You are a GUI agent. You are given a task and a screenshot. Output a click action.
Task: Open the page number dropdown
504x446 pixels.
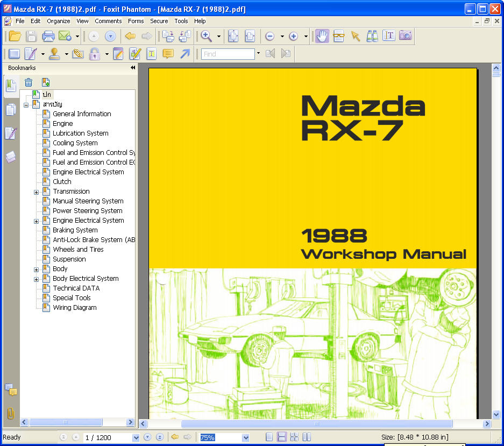coord(136,437)
